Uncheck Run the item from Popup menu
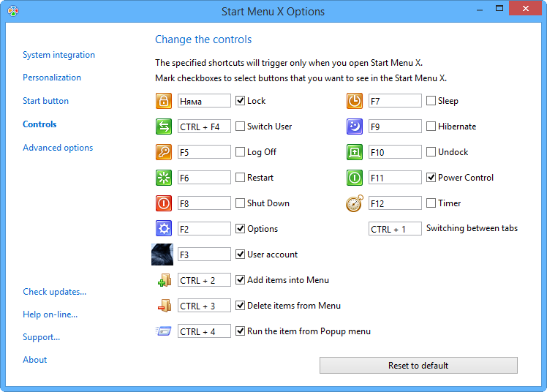The width and height of the screenshot is (547, 392). [x=240, y=331]
